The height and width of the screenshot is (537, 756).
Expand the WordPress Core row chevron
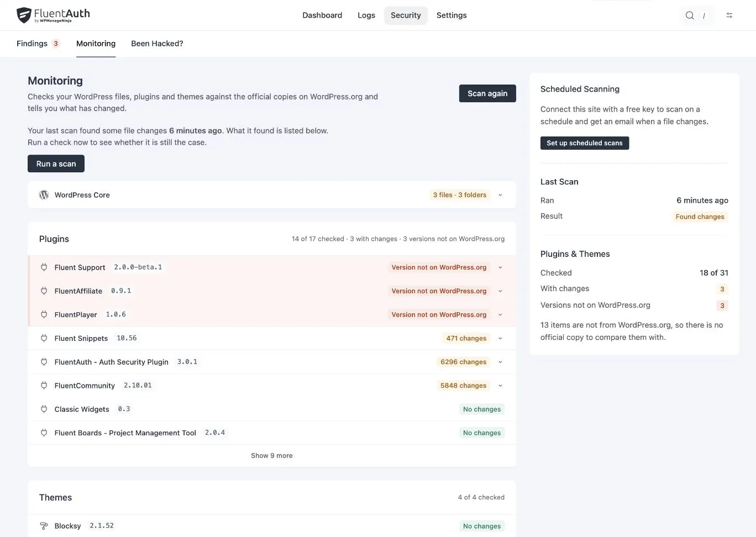click(x=500, y=195)
